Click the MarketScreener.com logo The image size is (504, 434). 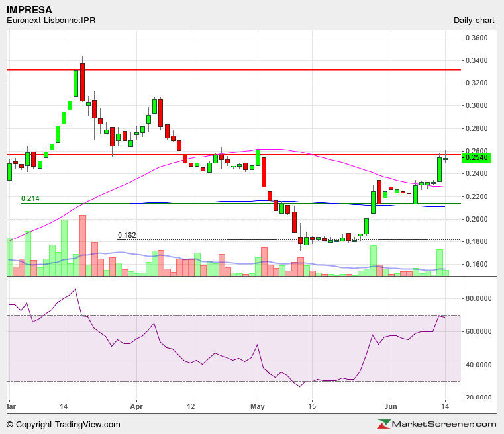pos(437,424)
